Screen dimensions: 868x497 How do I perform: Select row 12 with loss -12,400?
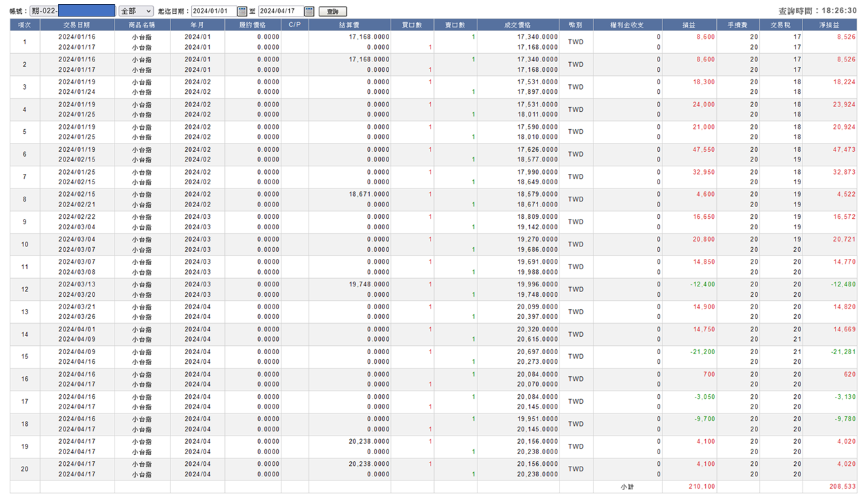433,289
